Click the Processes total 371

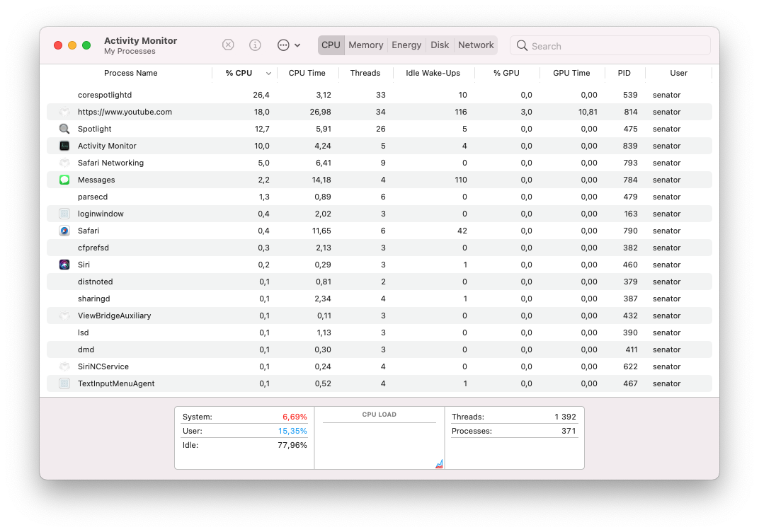(569, 431)
